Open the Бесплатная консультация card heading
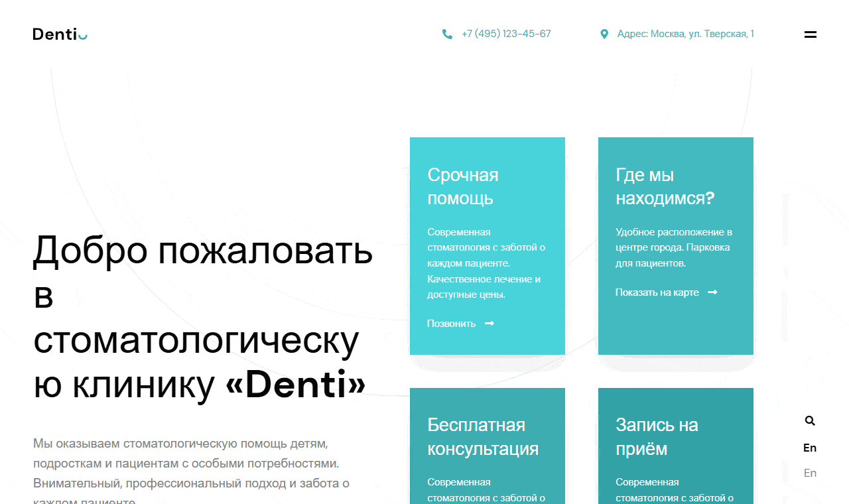Viewport: 849px width, 504px height. [x=483, y=437]
